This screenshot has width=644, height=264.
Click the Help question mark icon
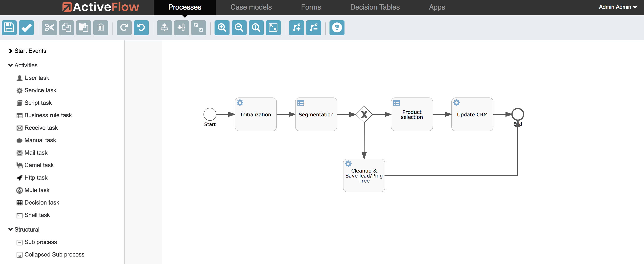(x=337, y=28)
